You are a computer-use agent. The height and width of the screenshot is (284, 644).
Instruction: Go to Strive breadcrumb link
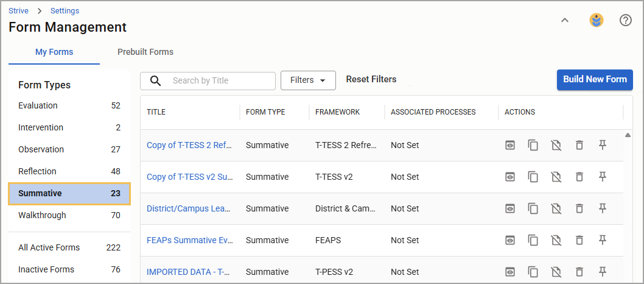tap(18, 11)
